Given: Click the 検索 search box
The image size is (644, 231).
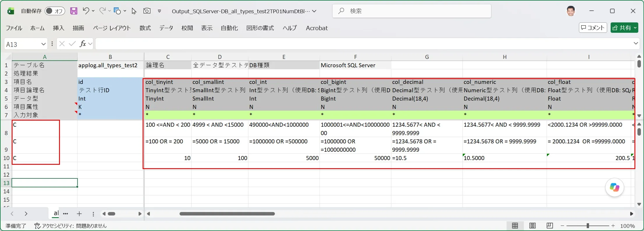Looking at the screenshot, I should (412, 11).
